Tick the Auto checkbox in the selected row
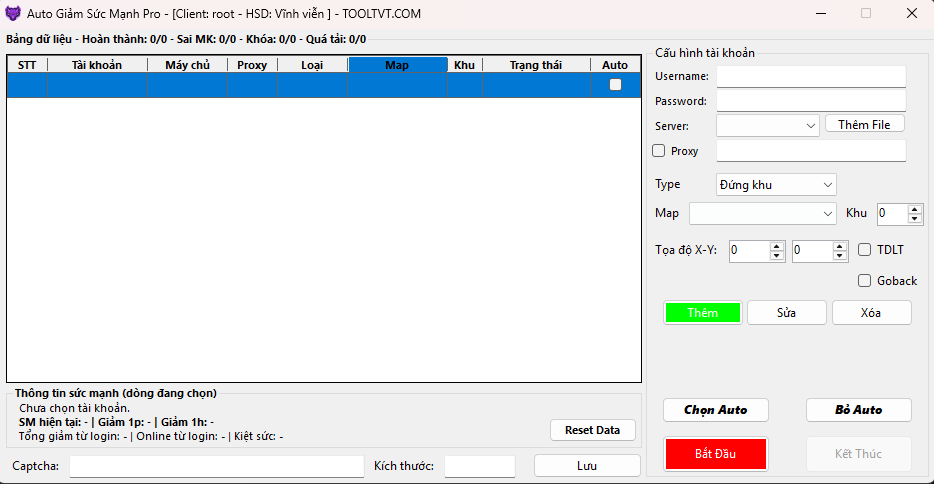 point(615,85)
